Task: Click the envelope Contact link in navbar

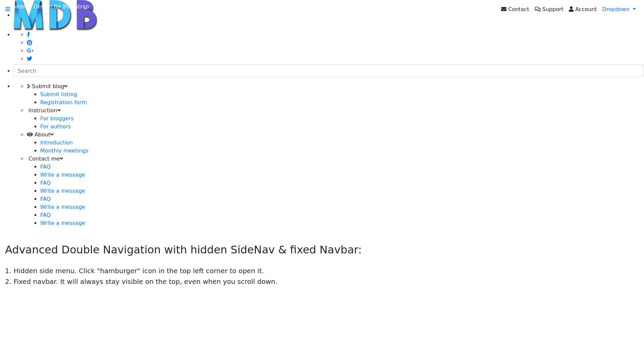Action: pyautogui.click(x=515, y=9)
